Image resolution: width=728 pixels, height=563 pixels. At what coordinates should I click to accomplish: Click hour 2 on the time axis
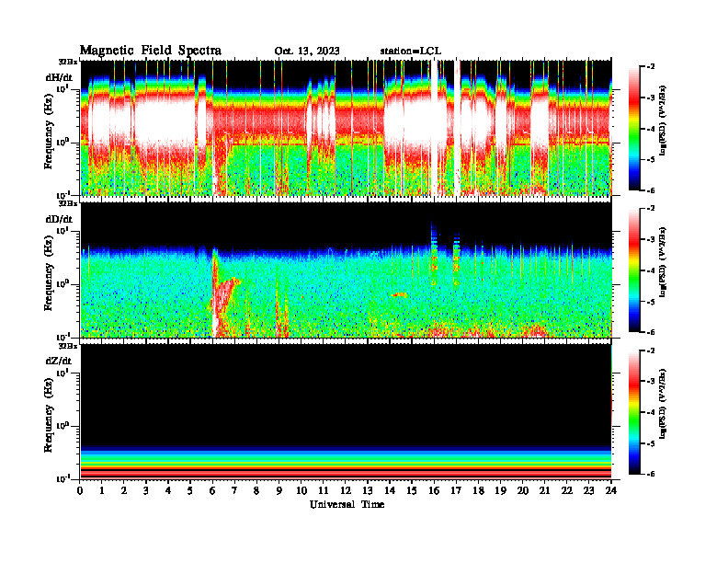124,490
